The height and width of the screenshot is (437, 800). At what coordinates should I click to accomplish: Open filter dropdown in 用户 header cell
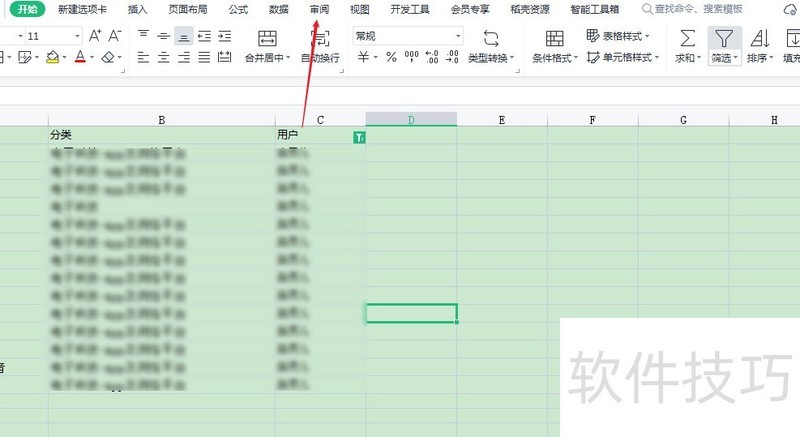359,137
